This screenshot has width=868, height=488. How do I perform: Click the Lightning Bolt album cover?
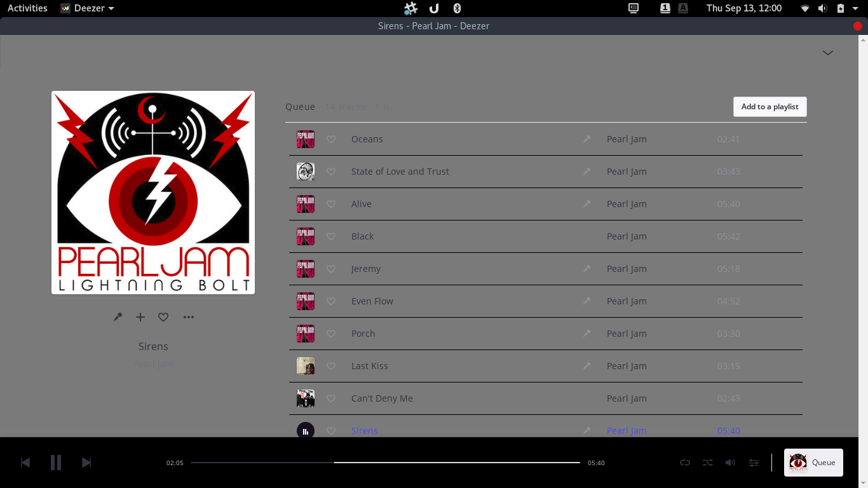pyautogui.click(x=153, y=193)
